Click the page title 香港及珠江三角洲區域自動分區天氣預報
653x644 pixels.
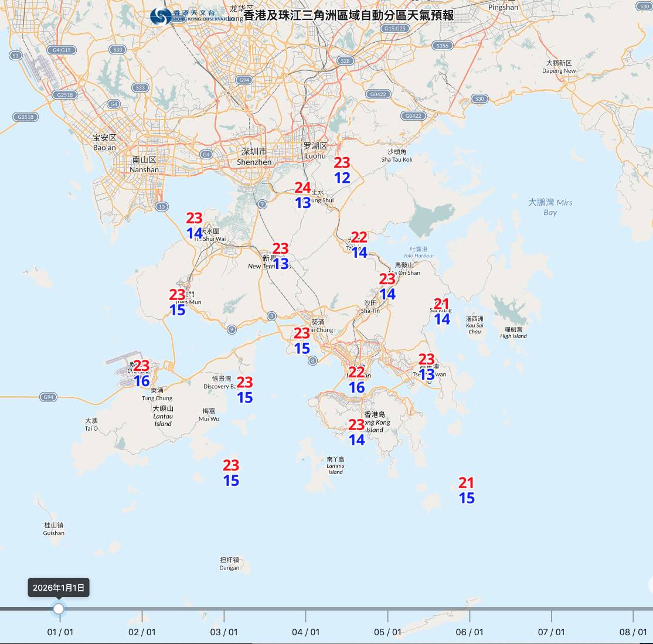348,15
